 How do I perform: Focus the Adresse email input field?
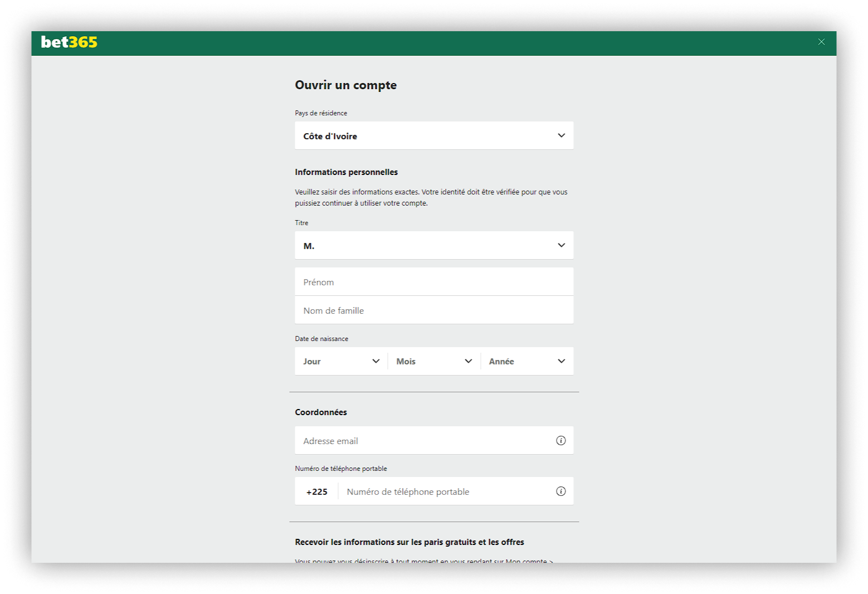pos(423,441)
